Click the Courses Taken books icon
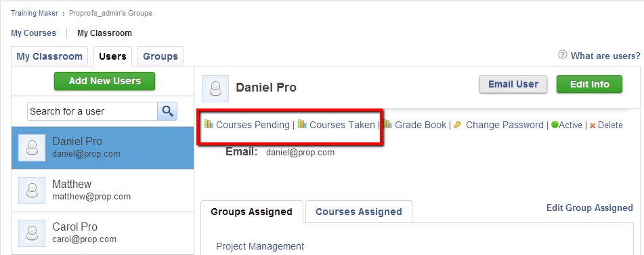 pos(302,124)
